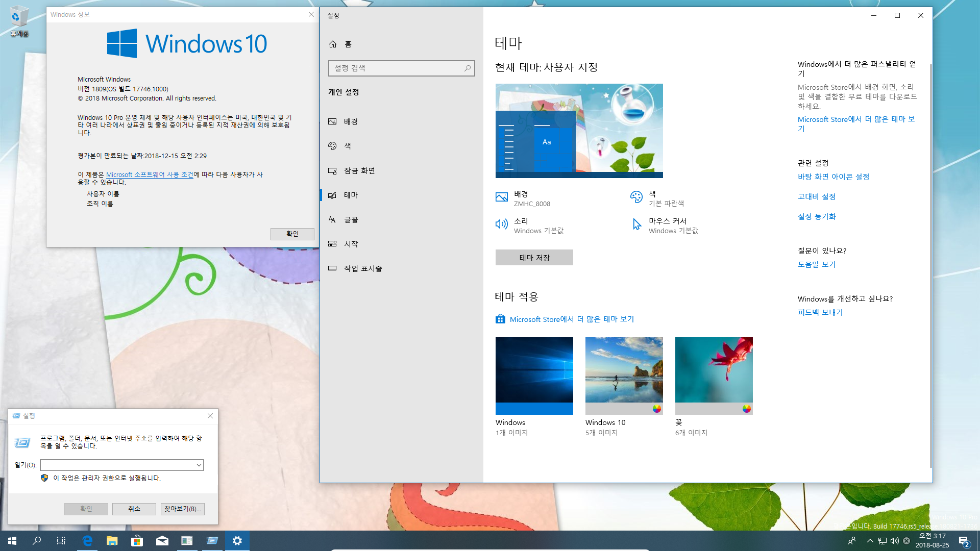Open the Recycle Bin desktop icon
The image size is (980, 551).
(19, 21)
